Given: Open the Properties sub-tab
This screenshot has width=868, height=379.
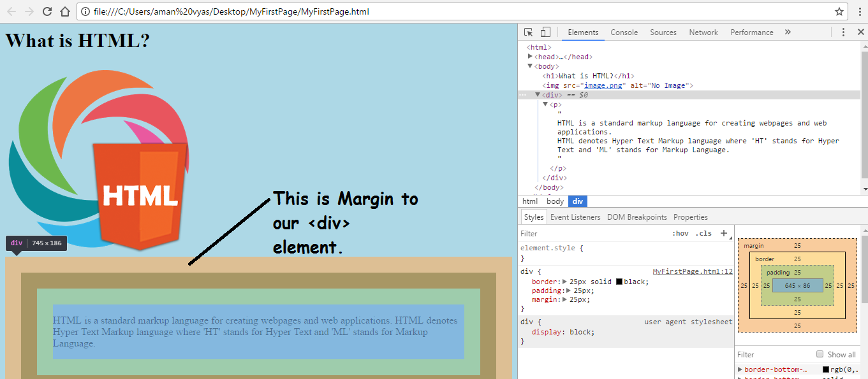Looking at the screenshot, I should click(x=691, y=217).
